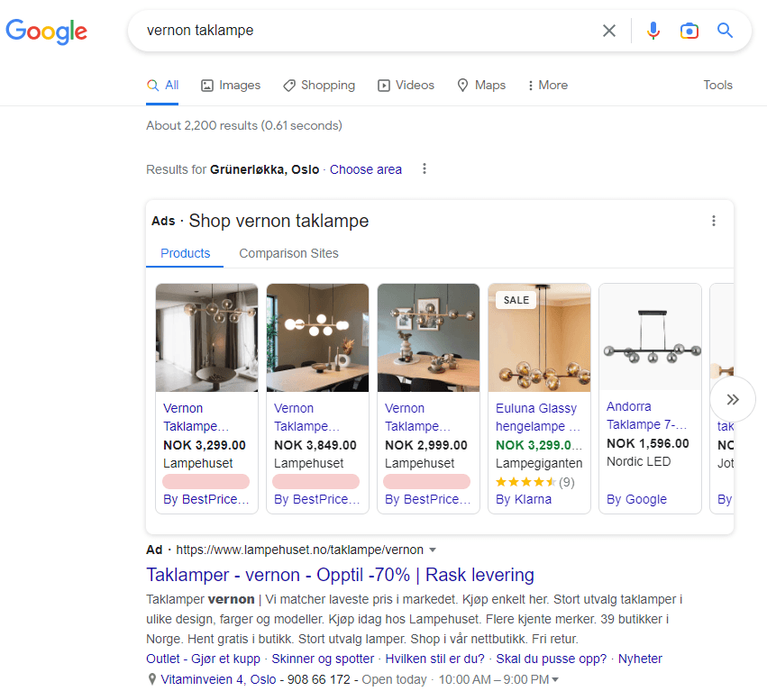Image resolution: width=767 pixels, height=700 pixels.
Task: Advance product carousel with double arrow
Action: 732,399
